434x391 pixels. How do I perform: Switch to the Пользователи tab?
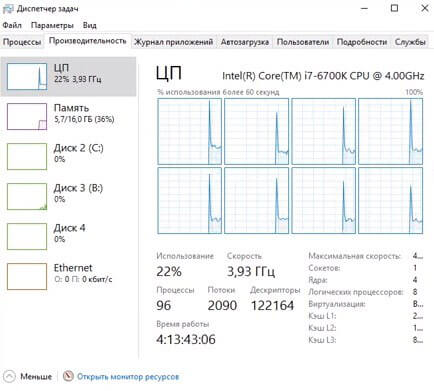pyautogui.click(x=303, y=42)
